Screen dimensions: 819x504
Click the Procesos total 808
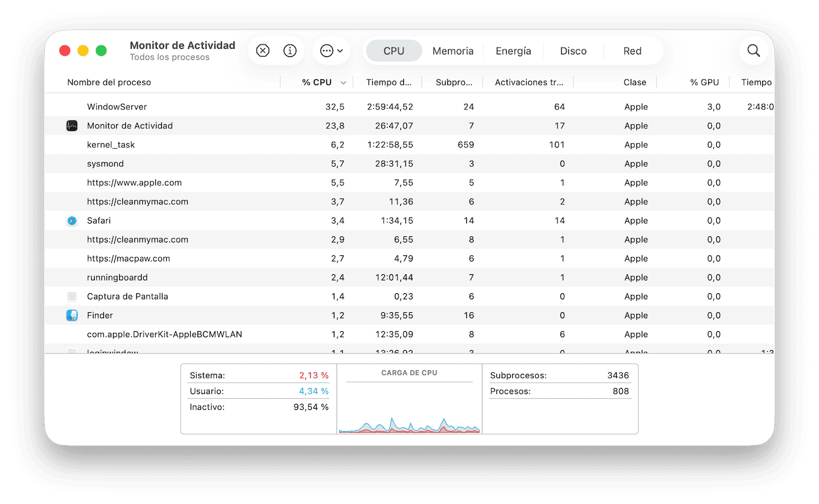(x=621, y=391)
